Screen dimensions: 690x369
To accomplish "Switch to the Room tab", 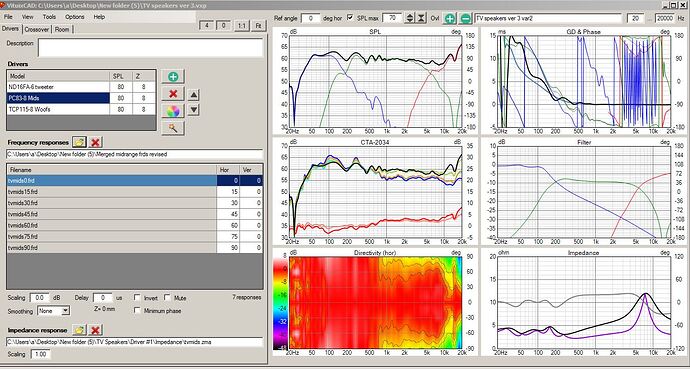I will pos(62,29).
